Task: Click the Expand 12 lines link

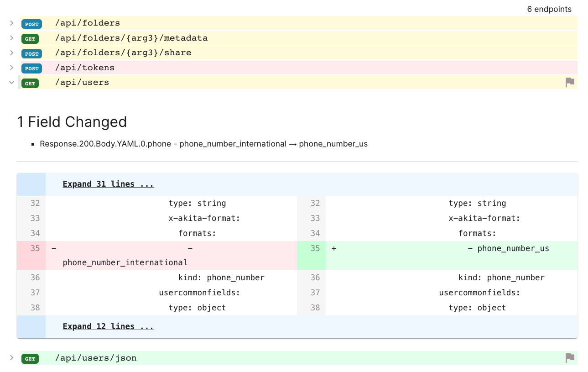Action: coord(108,327)
